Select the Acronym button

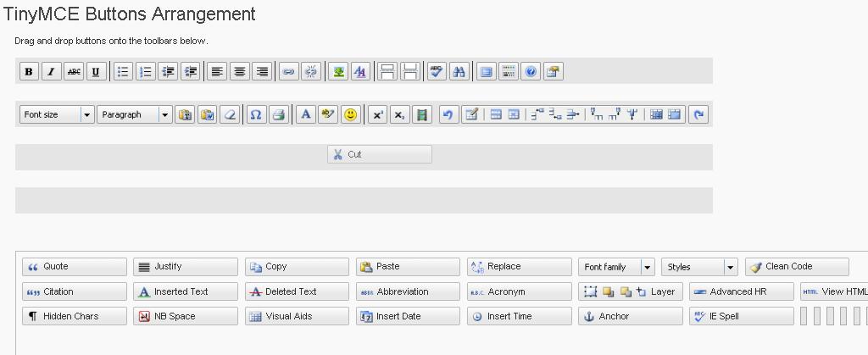click(x=520, y=291)
